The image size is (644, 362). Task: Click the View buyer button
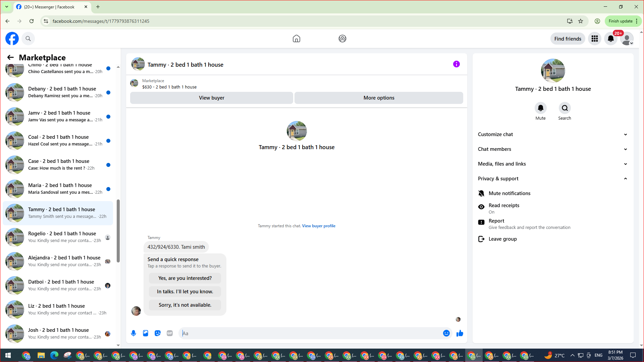click(x=212, y=98)
